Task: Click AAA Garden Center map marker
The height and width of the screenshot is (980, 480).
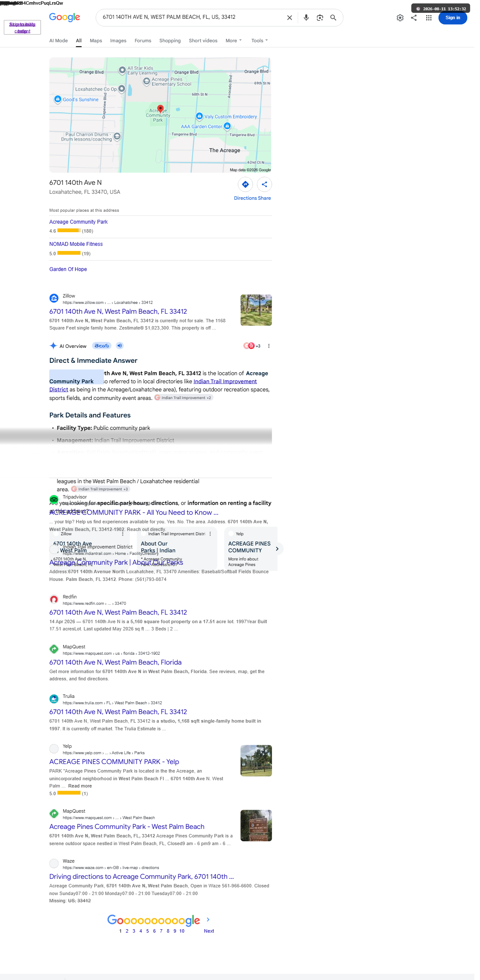Action: (227, 126)
